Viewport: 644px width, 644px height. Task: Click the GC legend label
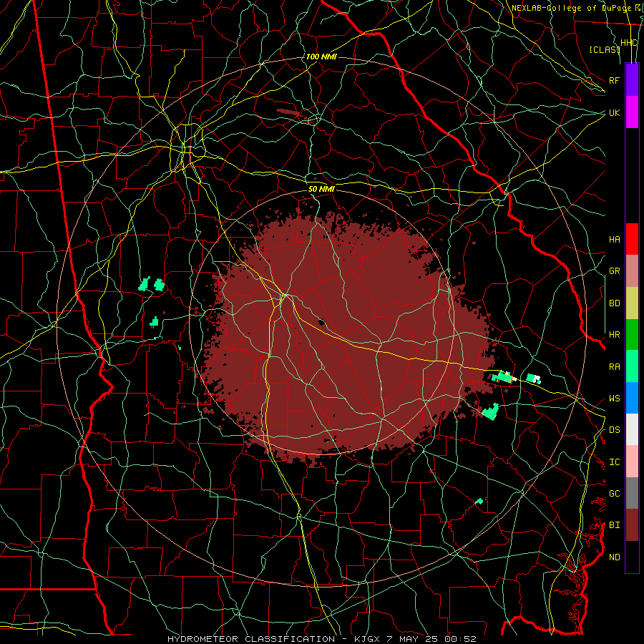(x=614, y=494)
